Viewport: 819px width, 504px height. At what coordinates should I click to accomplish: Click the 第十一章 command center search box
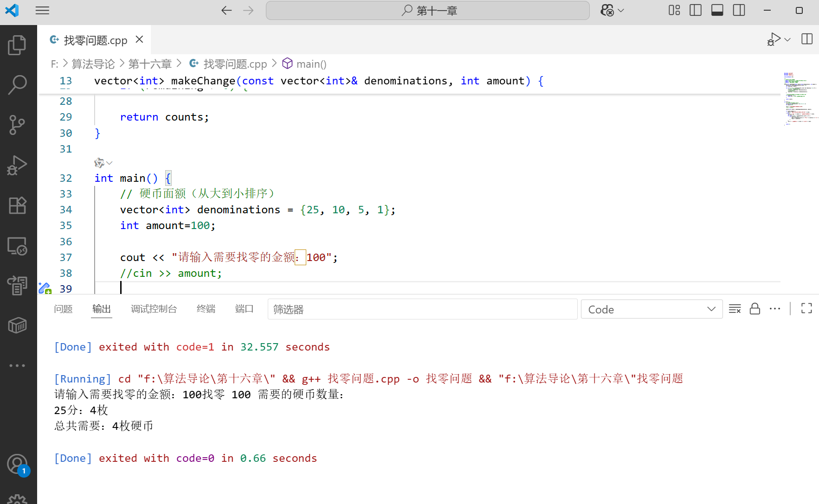[x=427, y=10]
